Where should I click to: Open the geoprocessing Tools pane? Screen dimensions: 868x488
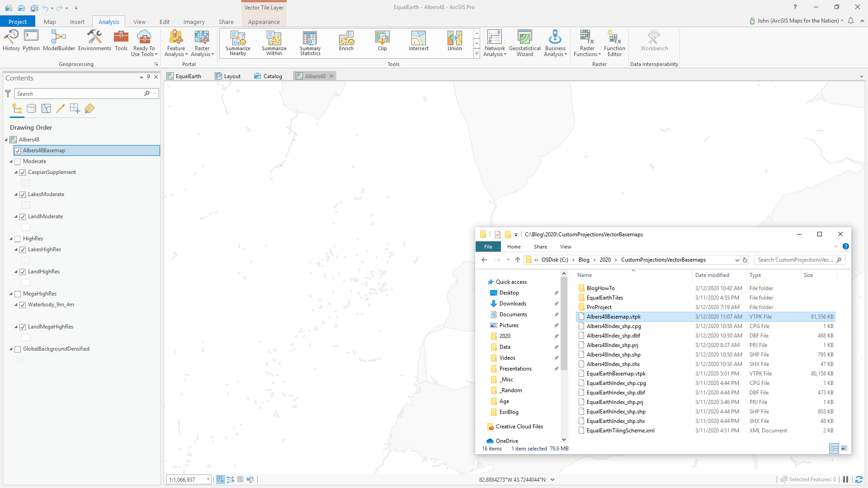pos(121,41)
